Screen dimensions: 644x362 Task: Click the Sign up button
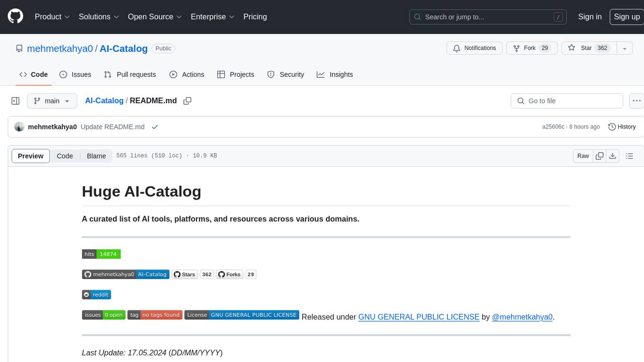(x=626, y=17)
